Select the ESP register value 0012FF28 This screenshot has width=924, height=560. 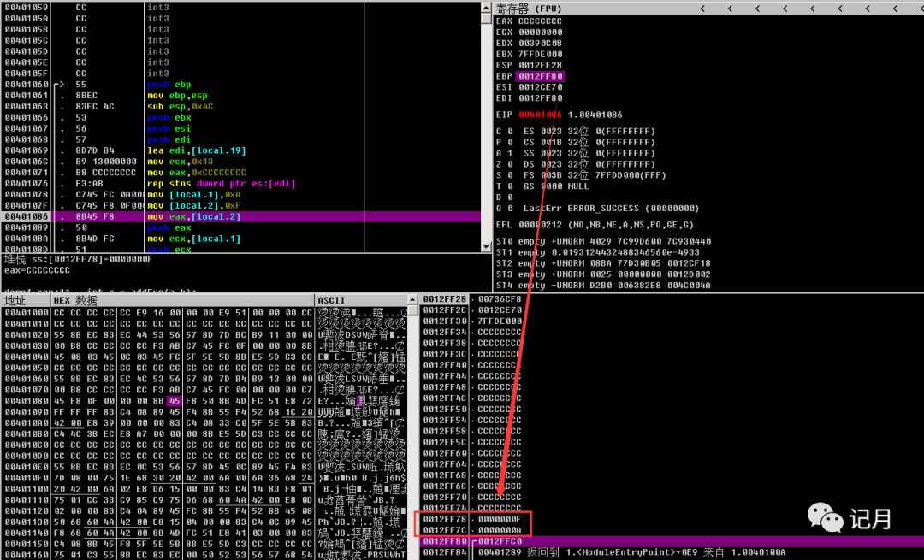pos(541,65)
